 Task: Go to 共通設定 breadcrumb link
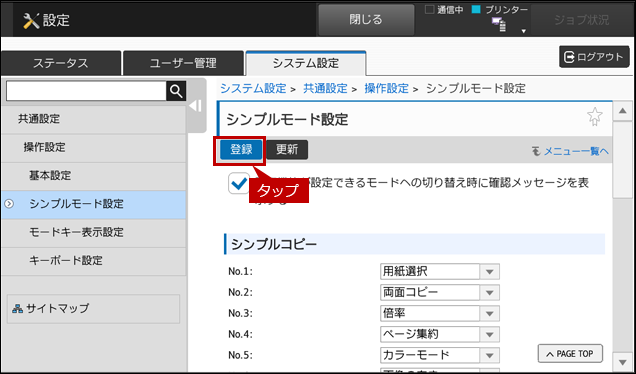(x=325, y=88)
